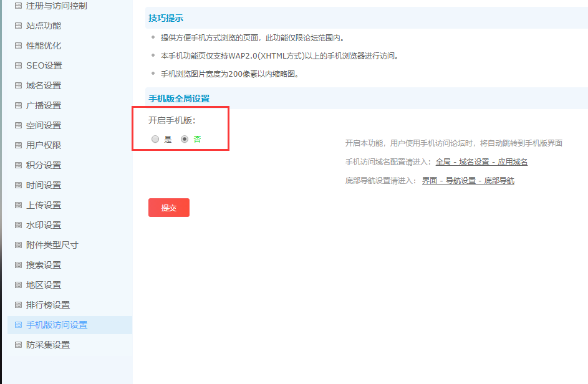Click the 技巧提示 heading

166,18
